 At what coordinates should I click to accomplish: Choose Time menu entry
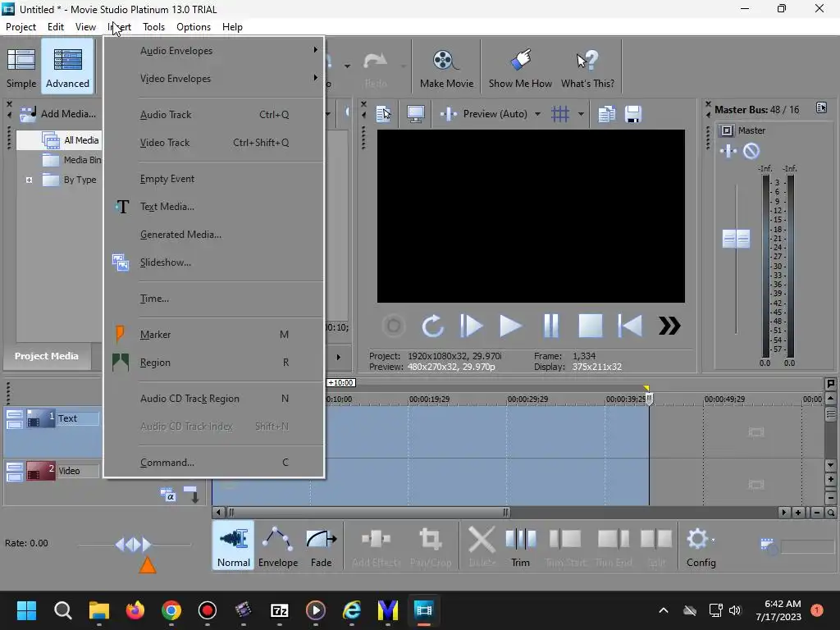click(214, 299)
